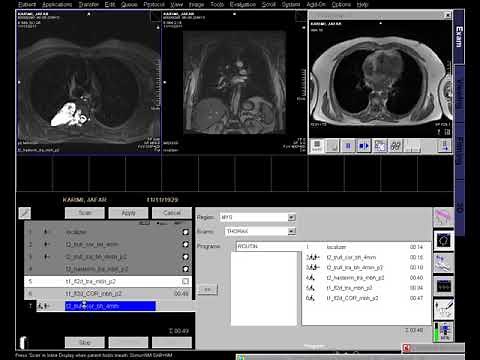Click the inline display axial T1 image
The image size is (480, 360).
380,79
